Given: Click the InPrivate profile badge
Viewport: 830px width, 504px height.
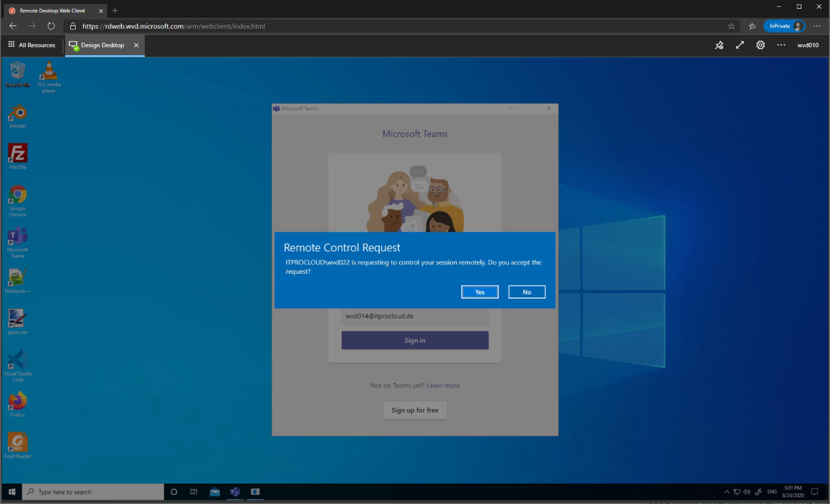Looking at the screenshot, I should click(x=784, y=26).
